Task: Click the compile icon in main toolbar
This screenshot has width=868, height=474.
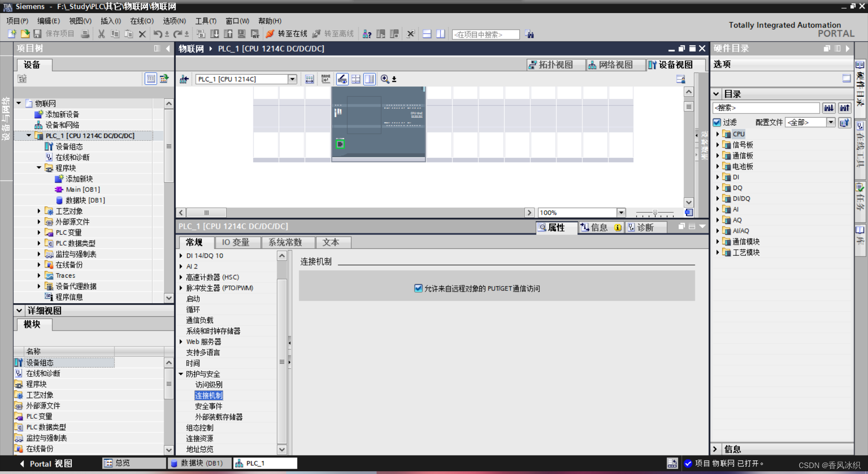Action: click(201, 34)
